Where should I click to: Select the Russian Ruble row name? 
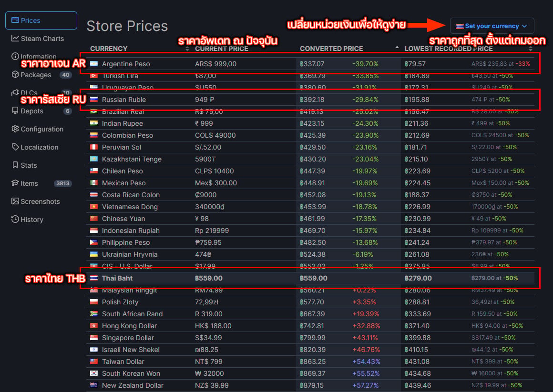coord(124,100)
